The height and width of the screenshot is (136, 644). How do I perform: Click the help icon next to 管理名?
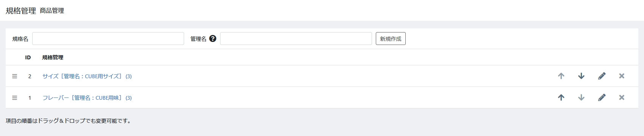213,39
